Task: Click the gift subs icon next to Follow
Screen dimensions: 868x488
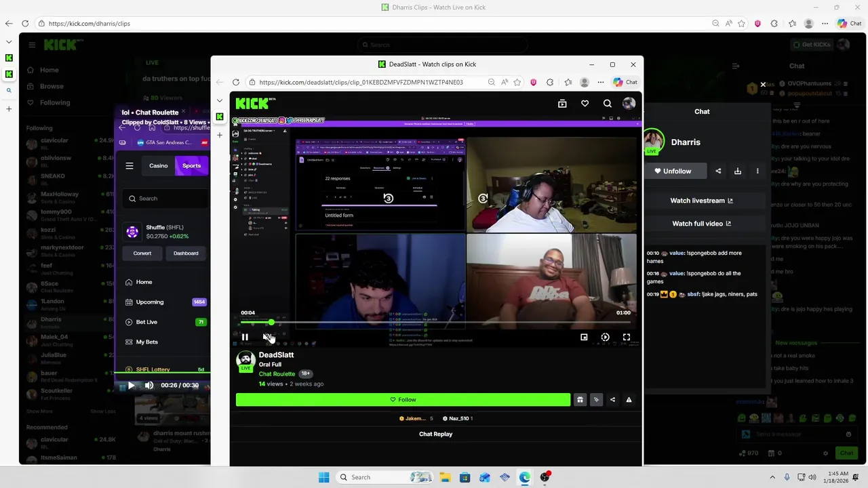Action: tap(580, 400)
